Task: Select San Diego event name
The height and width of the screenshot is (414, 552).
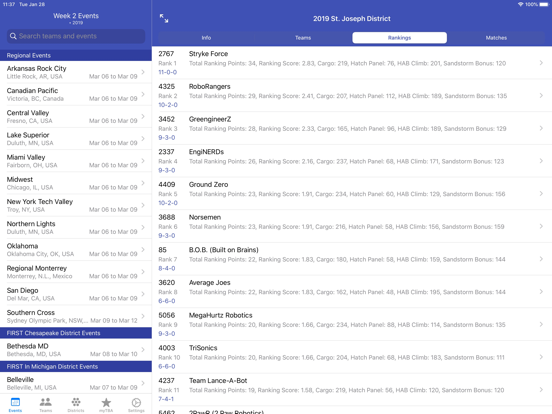Action: click(23, 290)
